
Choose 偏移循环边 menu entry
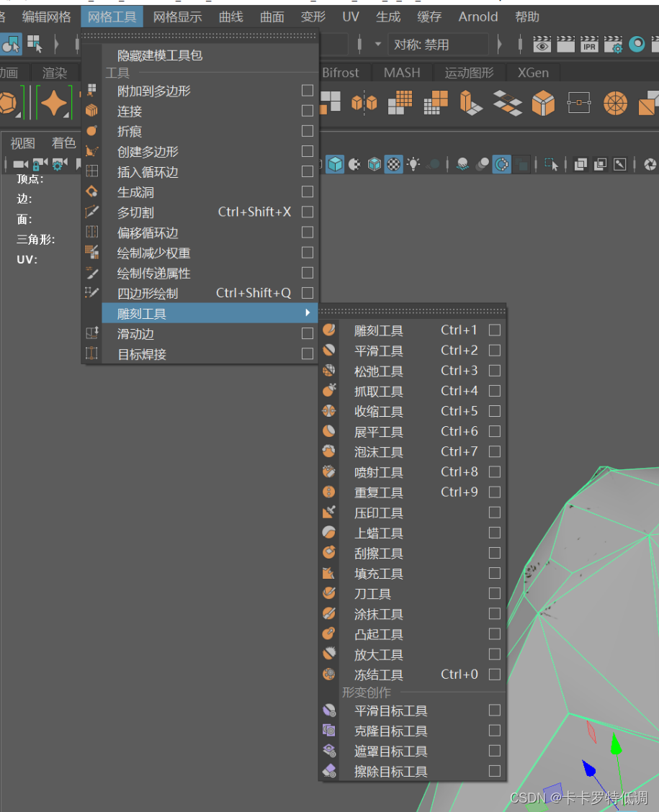147,233
